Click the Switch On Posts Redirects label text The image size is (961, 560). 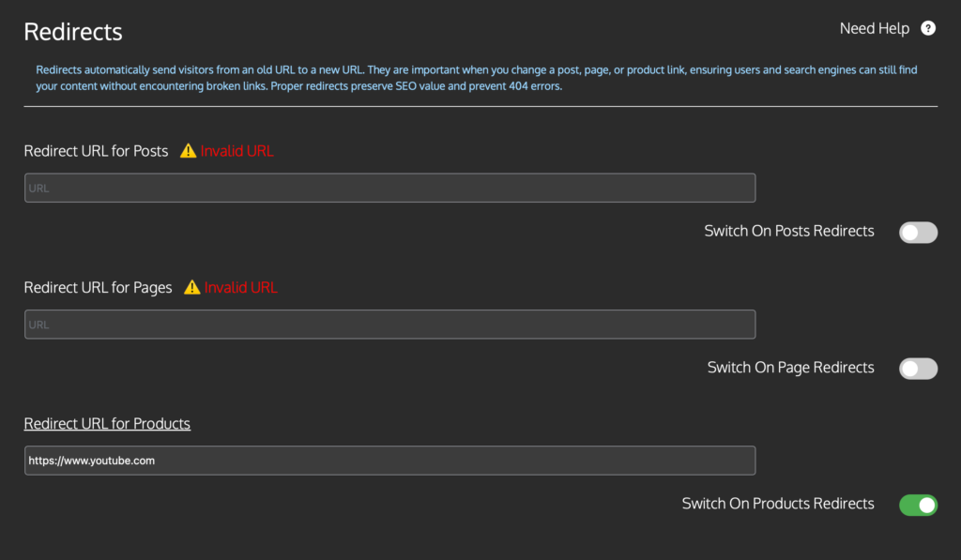(x=789, y=231)
